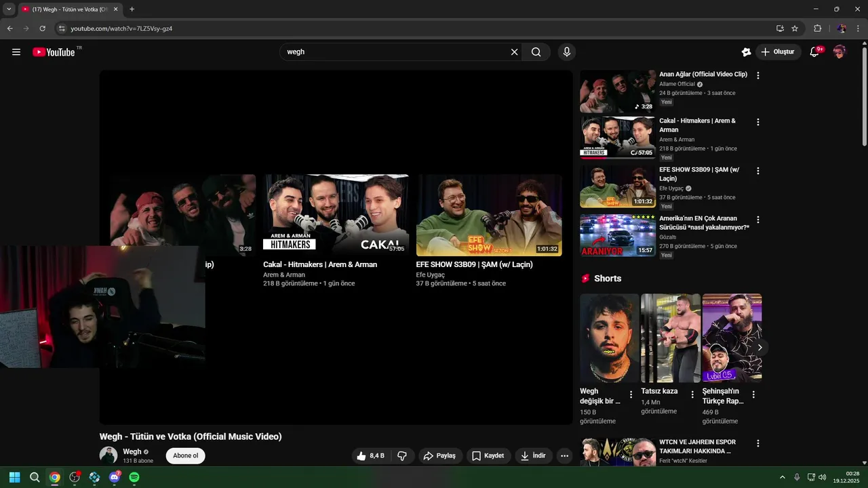The height and width of the screenshot is (488, 868).
Task: Like the video with thumbs up
Action: pos(370,456)
